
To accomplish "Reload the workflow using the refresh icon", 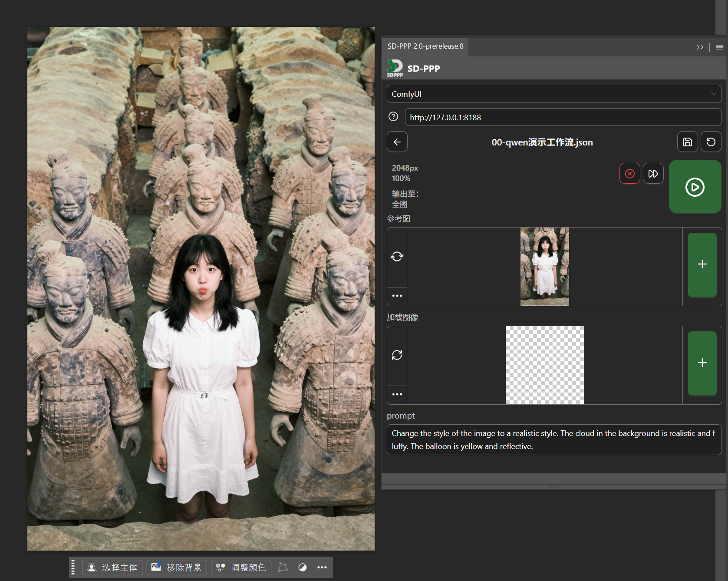I will 711,142.
